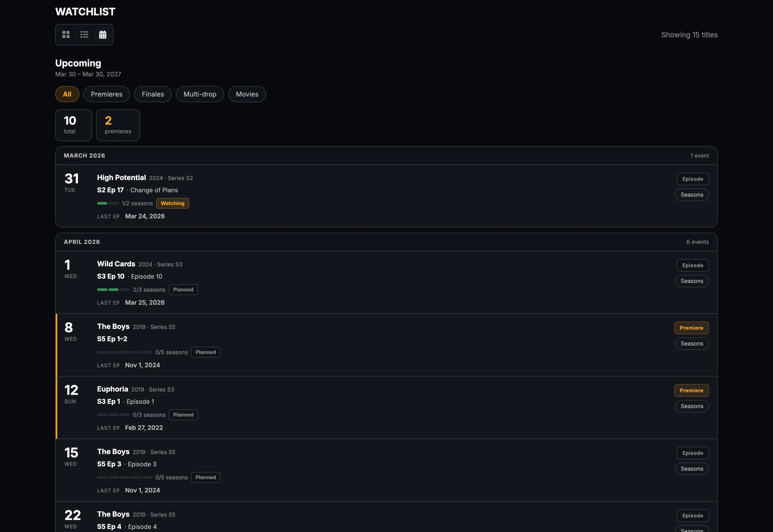This screenshot has height=532, width=773.
Task: Click Premiere badge for The Boys
Action: click(x=692, y=328)
